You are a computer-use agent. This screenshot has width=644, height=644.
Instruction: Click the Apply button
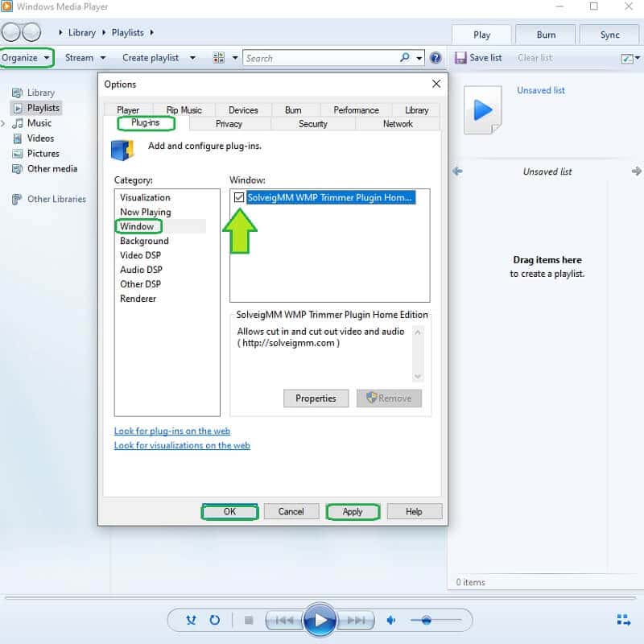353,511
